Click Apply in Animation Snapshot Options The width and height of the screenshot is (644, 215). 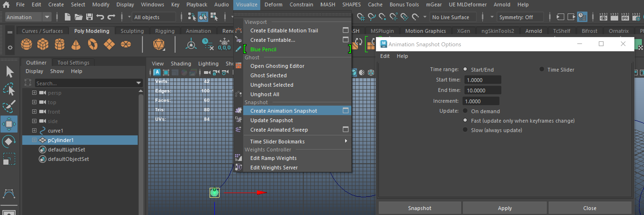(x=505, y=208)
